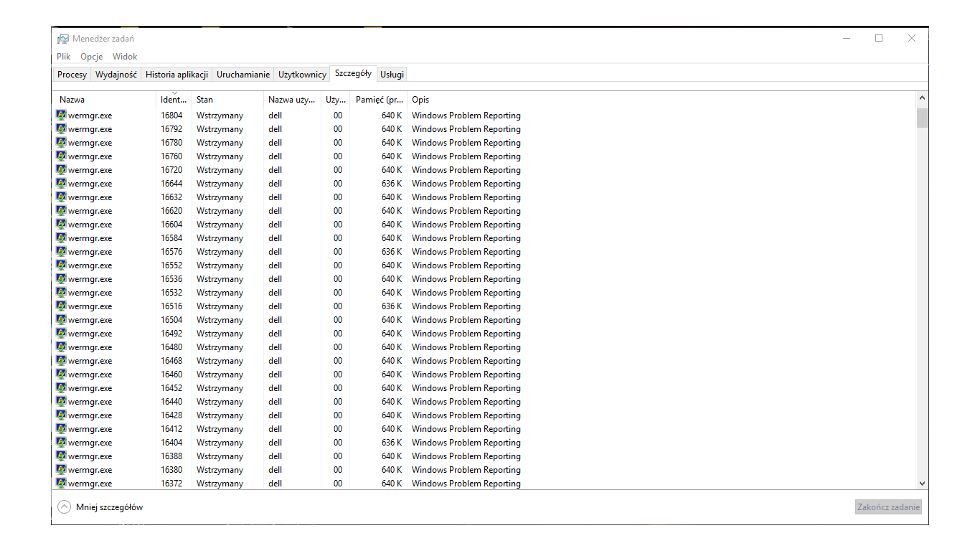Click the wermgr.exe icon for PID 16460
Image resolution: width=980 pixels, height=551 pixels.
(x=61, y=374)
